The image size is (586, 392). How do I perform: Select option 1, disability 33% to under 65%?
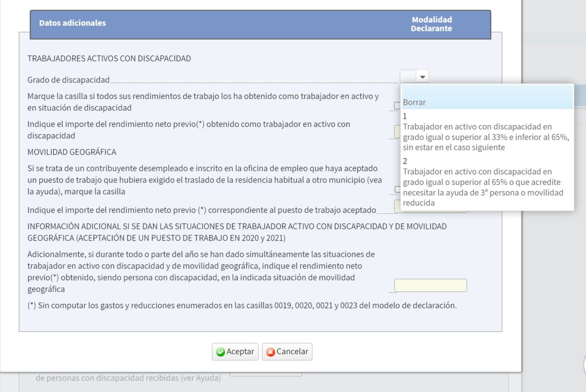(486, 132)
